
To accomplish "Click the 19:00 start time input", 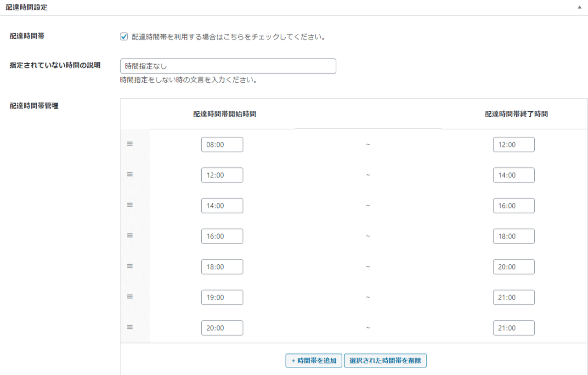I will (222, 298).
